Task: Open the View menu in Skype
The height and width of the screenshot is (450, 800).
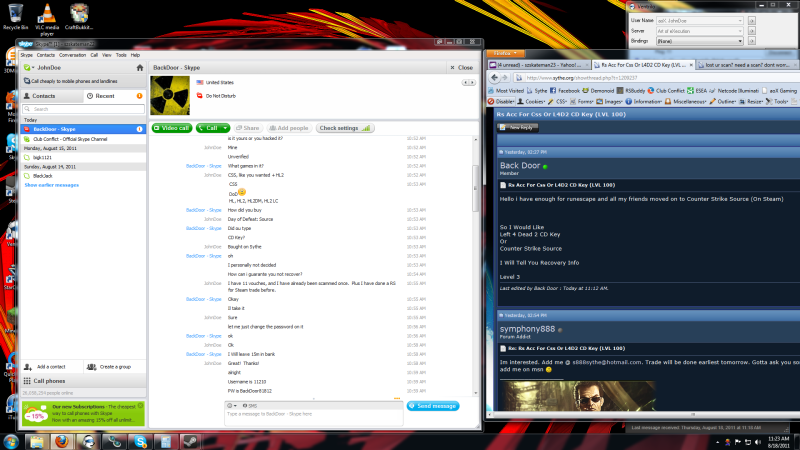Action: [x=107, y=55]
